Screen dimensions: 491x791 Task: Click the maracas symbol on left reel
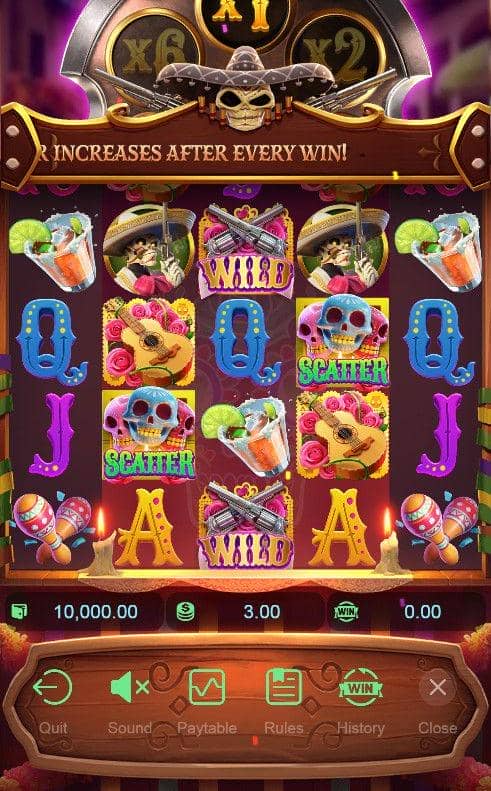[x=52, y=527]
